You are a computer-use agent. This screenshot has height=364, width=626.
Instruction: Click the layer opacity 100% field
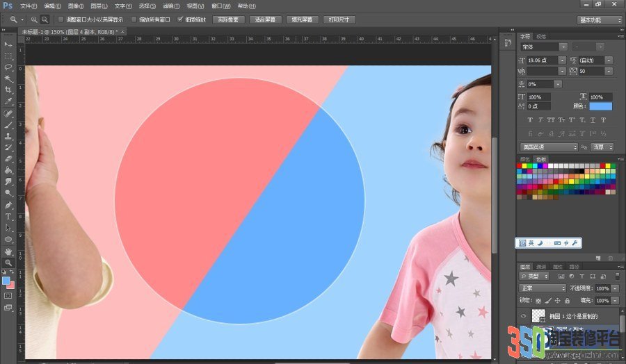602,288
